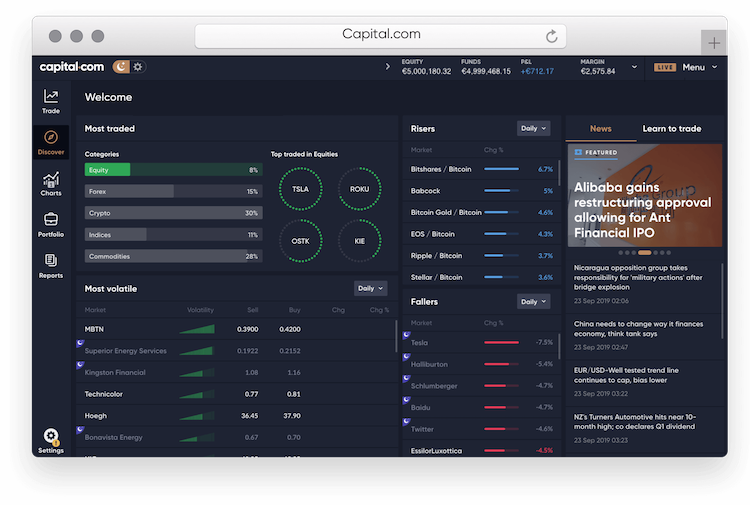Open EssilorLuxottica faller row
The image size is (750, 505).
(481, 450)
